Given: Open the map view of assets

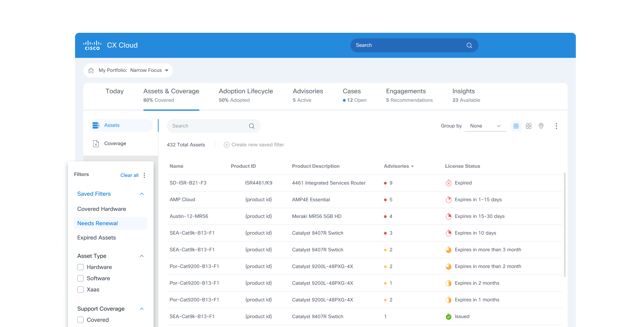Looking at the screenshot, I should [x=541, y=126].
